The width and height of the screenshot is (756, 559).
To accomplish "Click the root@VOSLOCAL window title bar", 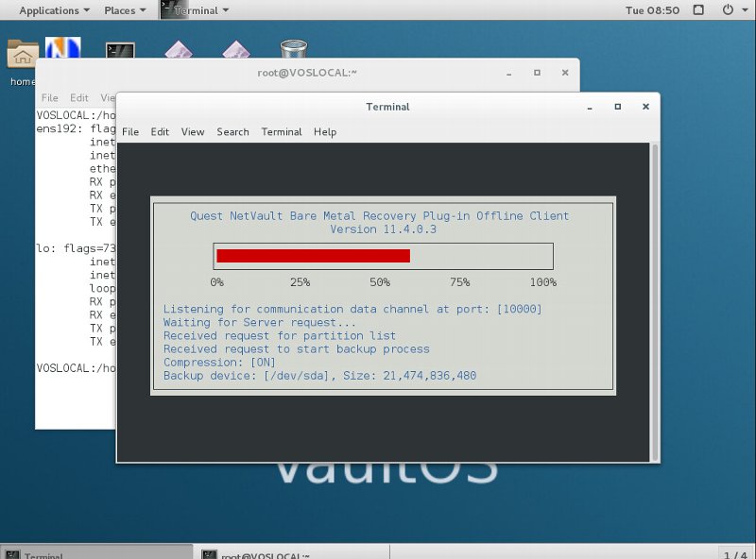I will point(307,73).
